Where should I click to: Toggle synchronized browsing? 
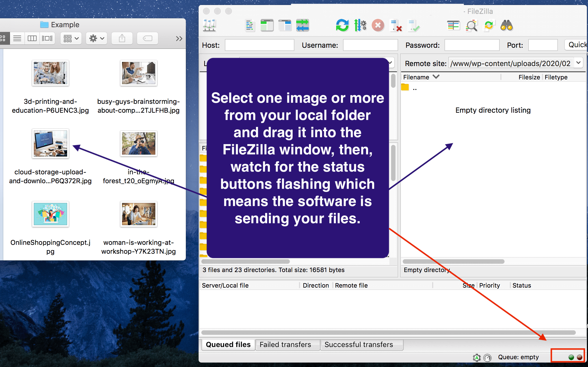coord(489,25)
